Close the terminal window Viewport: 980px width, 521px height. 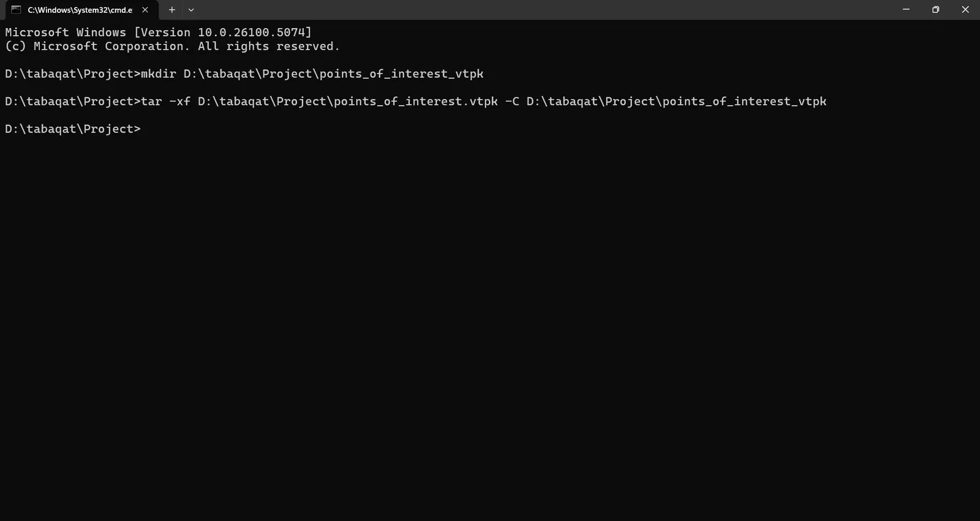[x=965, y=9]
